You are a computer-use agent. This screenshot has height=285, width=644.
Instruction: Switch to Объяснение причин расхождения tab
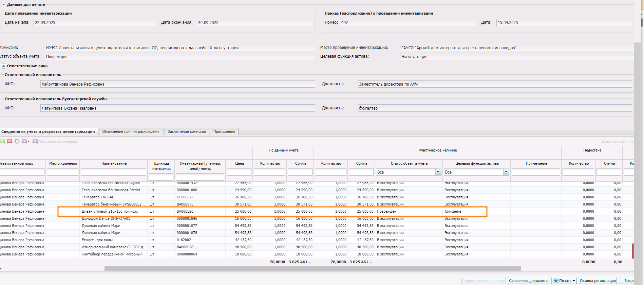click(131, 131)
